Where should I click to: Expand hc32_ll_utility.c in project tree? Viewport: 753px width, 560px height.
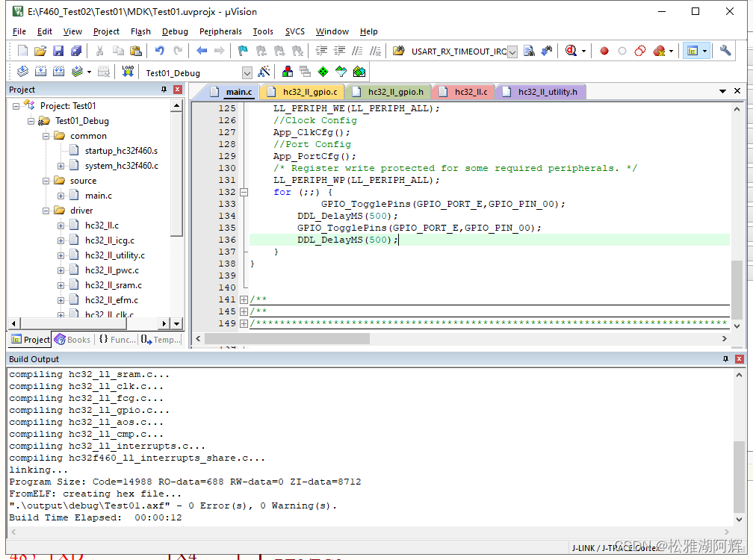pos(61,255)
